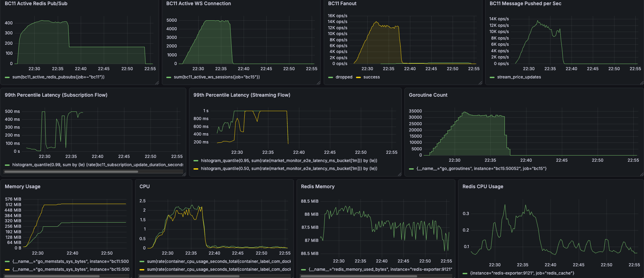Open the CPU panel title menu
The height and width of the screenshot is (278, 644).
tap(145, 186)
